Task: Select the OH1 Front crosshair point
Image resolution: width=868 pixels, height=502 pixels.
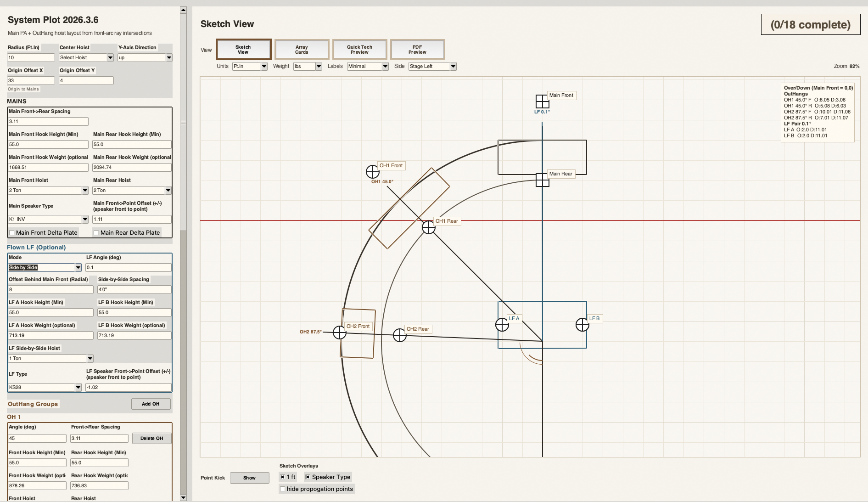Action: (373, 172)
